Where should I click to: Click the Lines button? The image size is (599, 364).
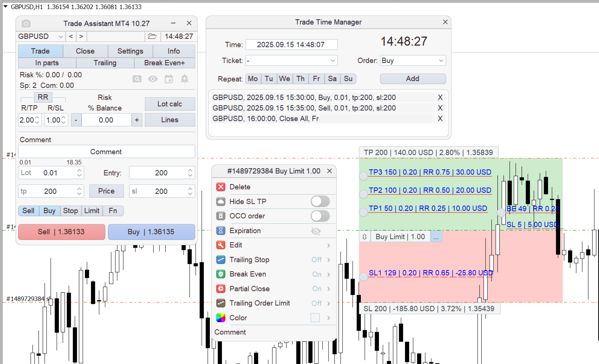pyautogui.click(x=170, y=120)
